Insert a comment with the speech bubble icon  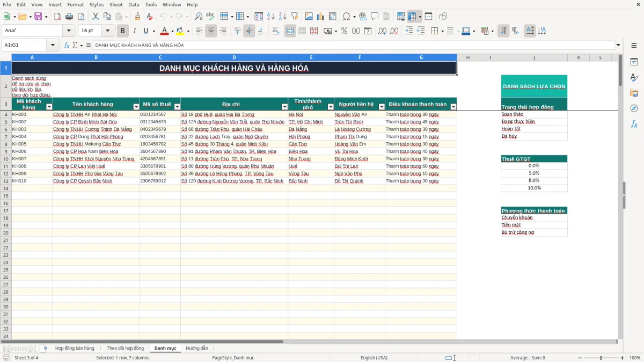[375, 17]
